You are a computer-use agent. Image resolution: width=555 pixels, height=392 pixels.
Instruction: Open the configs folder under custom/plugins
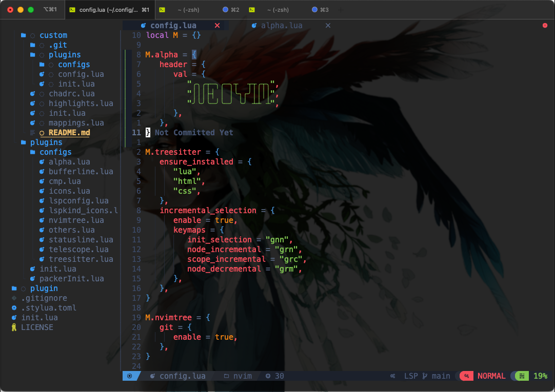tap(74, 65)
